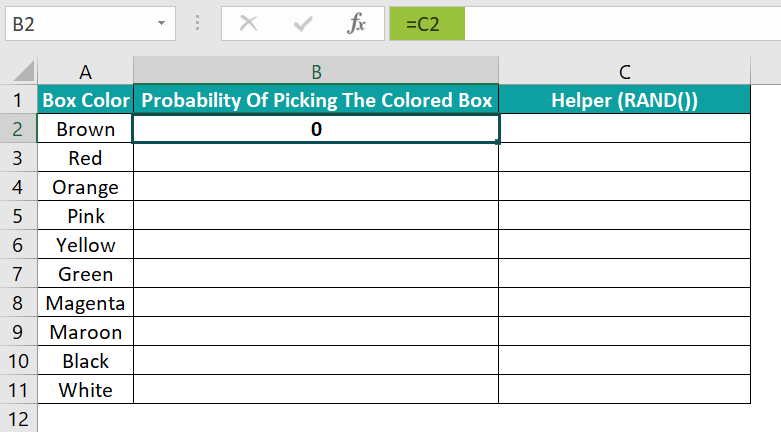Select column C header
781x432 pixels.
(x=625, y=71)
